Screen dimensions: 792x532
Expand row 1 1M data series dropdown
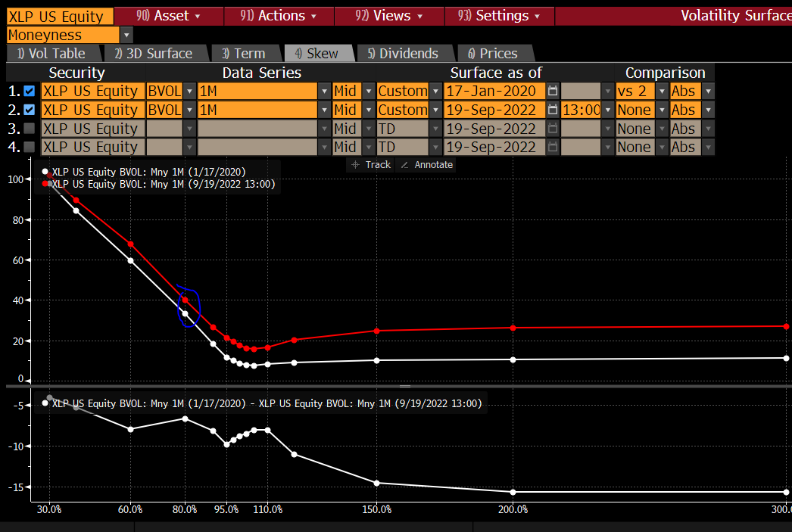[324, 92]
